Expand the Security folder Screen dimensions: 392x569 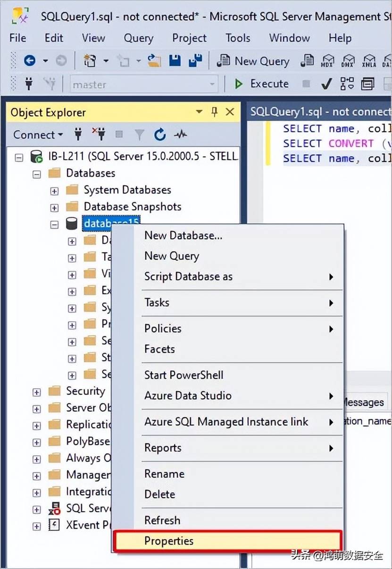(x=37, y=392)
